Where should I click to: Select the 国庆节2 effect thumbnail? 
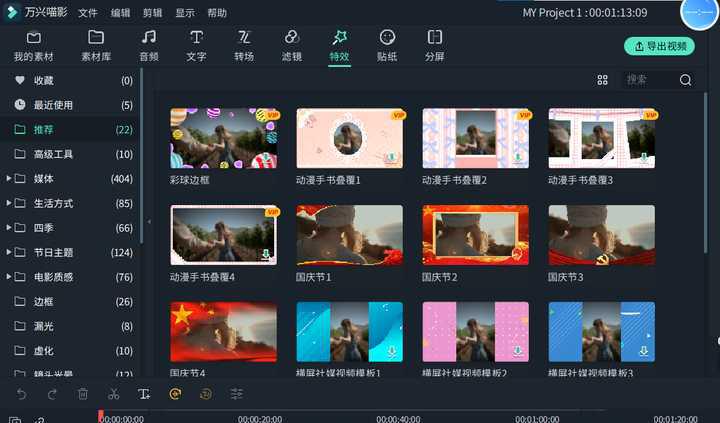[476, 235]
